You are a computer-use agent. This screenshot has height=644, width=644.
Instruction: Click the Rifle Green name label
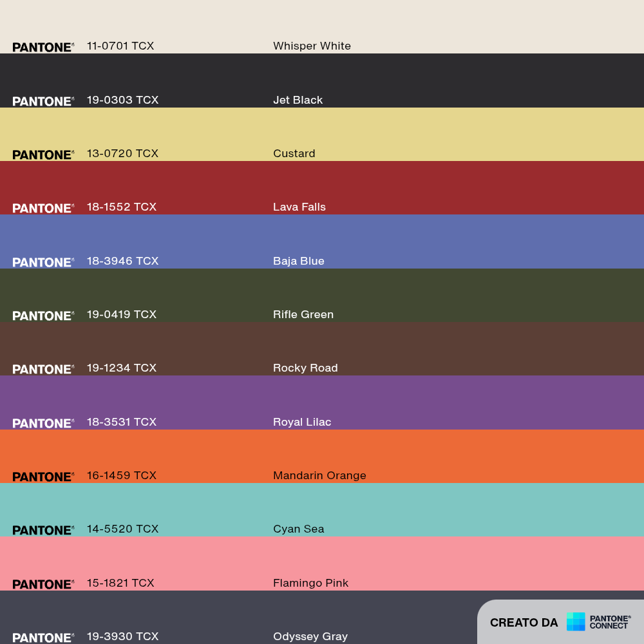click(x=303, y=315)
